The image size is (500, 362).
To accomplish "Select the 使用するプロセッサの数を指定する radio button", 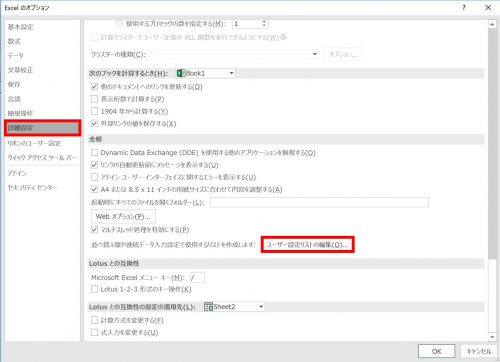I will 119,24.
